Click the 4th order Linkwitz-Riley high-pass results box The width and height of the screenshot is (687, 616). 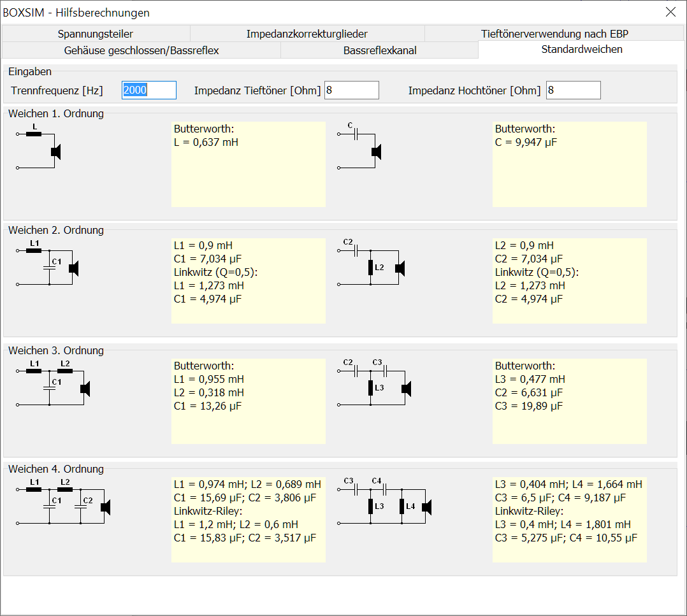pos(569,519)
